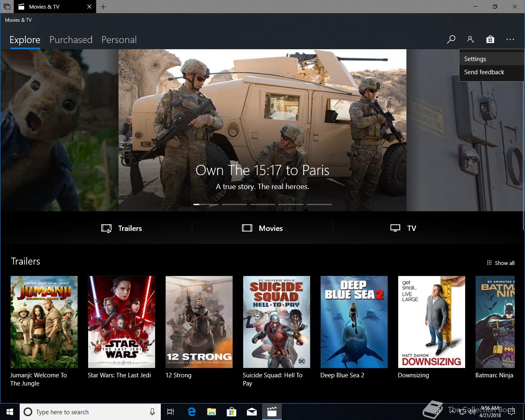Open the account sign-in icon
Screen dimensions: 525x420
470,39
